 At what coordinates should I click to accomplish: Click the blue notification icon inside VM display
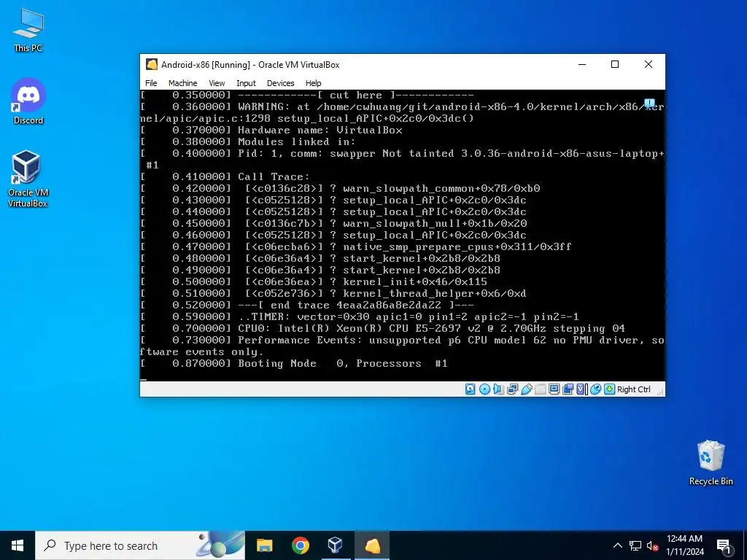[650, 104]
